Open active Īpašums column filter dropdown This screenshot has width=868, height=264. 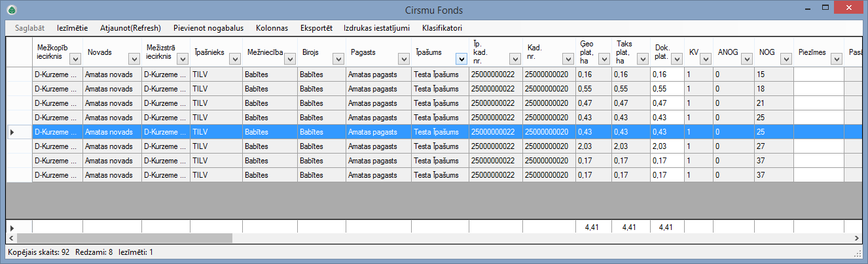[461, 59]
